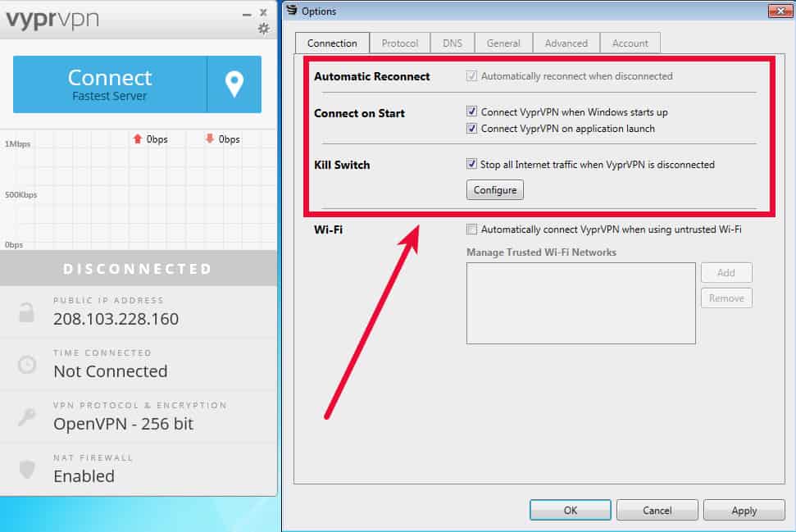Image resolution: width=796 pixels, height=532 pixels.
Task: Click Add trusted Wi-Fi network button
Action: coord(726,273)
